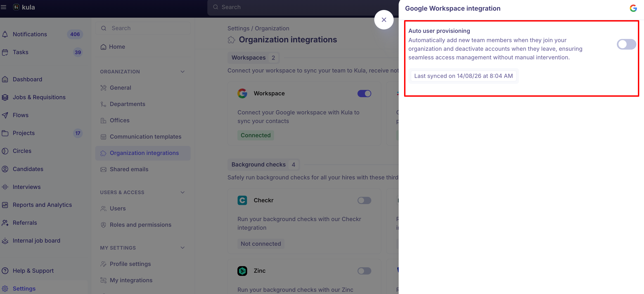
Task: Click the Shared emails envelope icon
Action: [x=103, y=170]
